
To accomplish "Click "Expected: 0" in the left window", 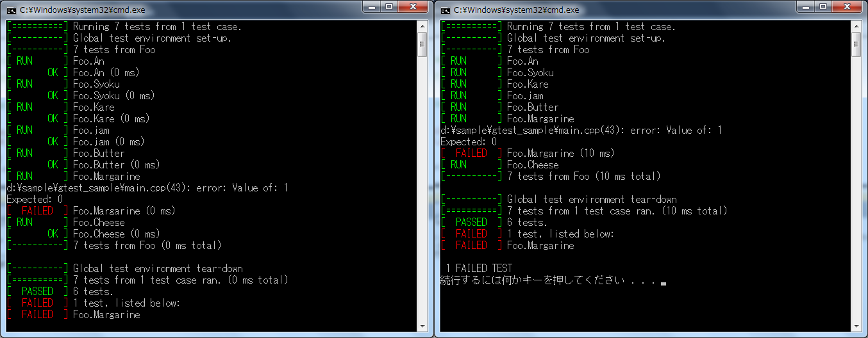I will 35,199.
